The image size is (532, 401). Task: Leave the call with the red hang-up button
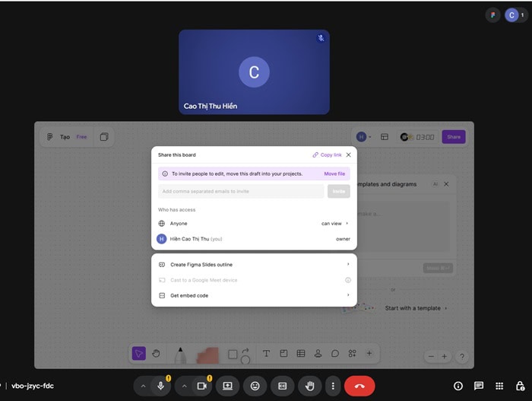click(359, 386)
